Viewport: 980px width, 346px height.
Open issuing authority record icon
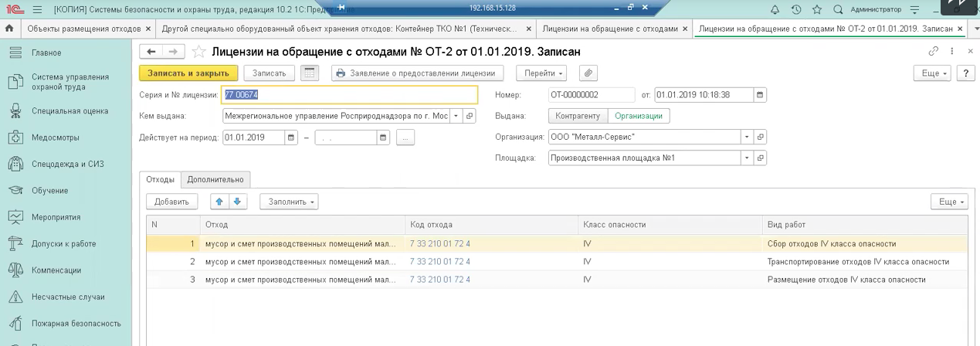pos(470,116)
